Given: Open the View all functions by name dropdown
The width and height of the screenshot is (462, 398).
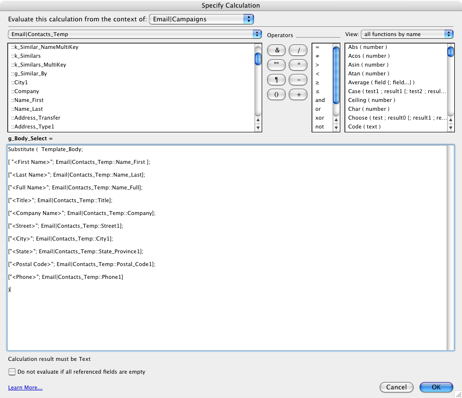Looking at the screenshot, I should (407, 34).
